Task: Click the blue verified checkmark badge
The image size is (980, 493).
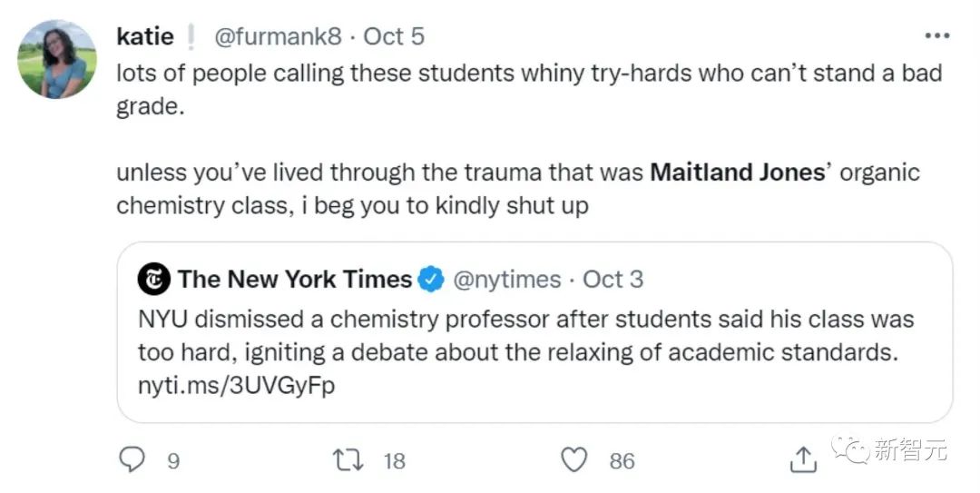Action: (431, 280)
